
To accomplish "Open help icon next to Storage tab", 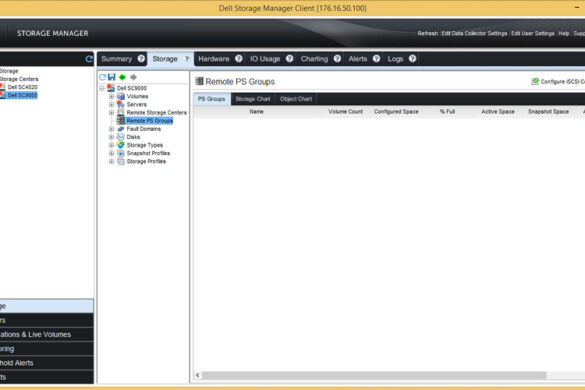I will (187, 59).
